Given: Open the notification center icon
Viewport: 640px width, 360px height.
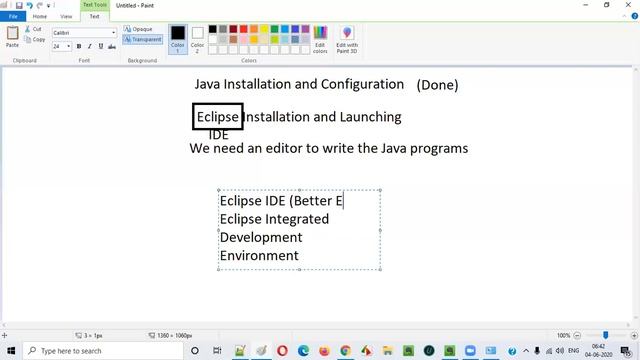Looking at the screenshot, I should (x=625, y=351).
